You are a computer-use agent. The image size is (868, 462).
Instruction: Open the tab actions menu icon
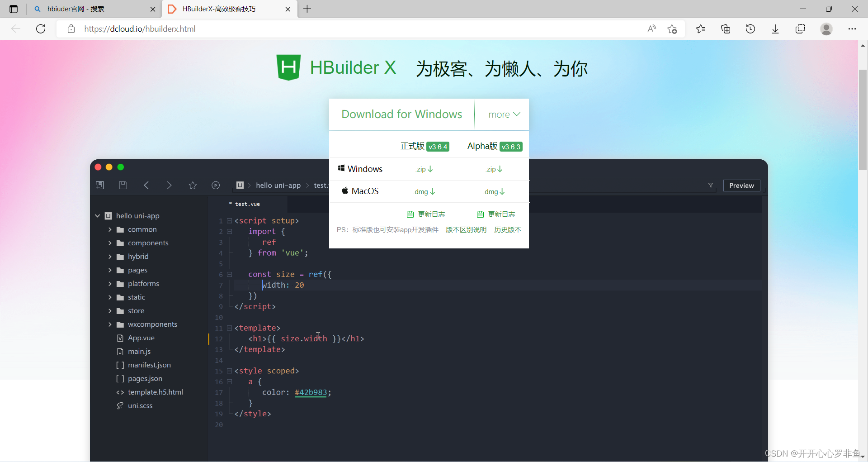pos(14,9)
